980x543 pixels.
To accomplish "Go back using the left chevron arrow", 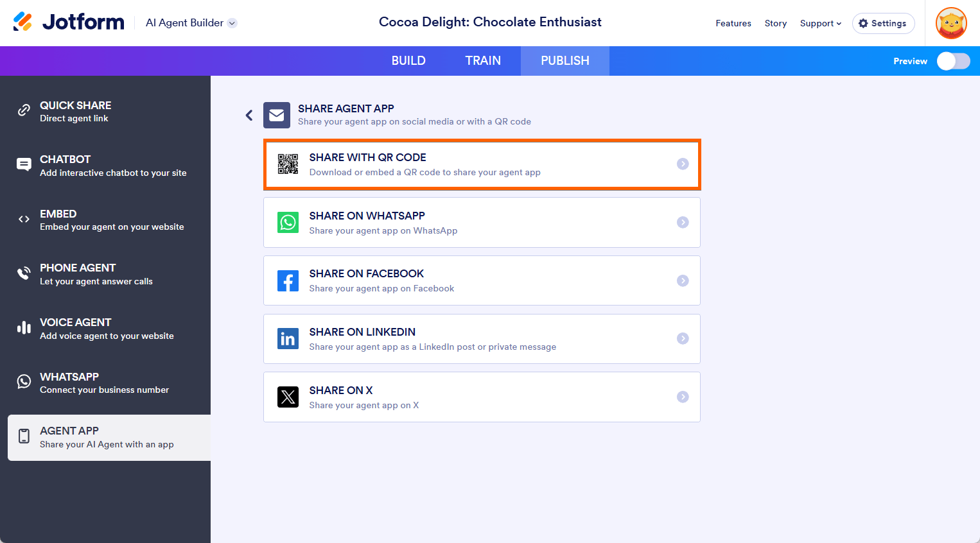I will click(249, 116).
